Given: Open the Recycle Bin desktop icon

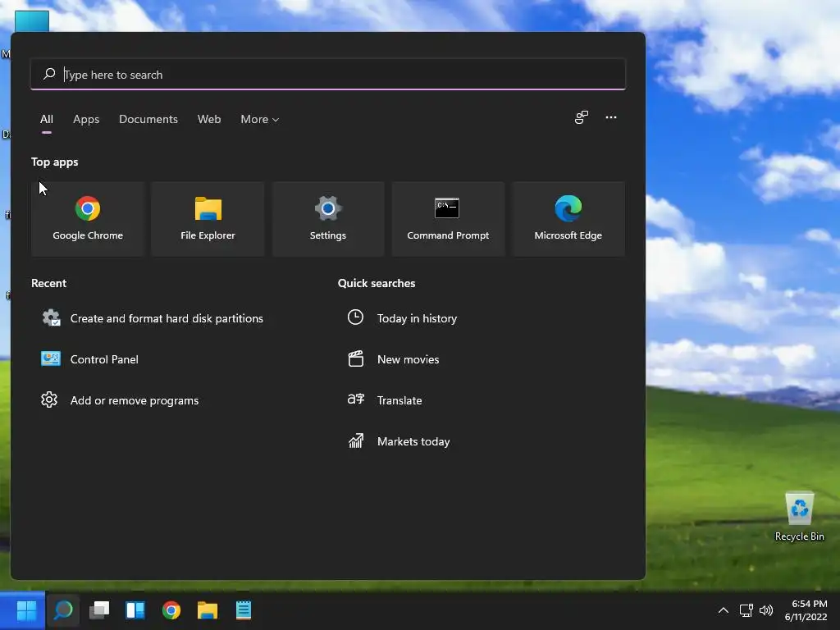Looking at the screenshot, I should (x=799, y=517).
